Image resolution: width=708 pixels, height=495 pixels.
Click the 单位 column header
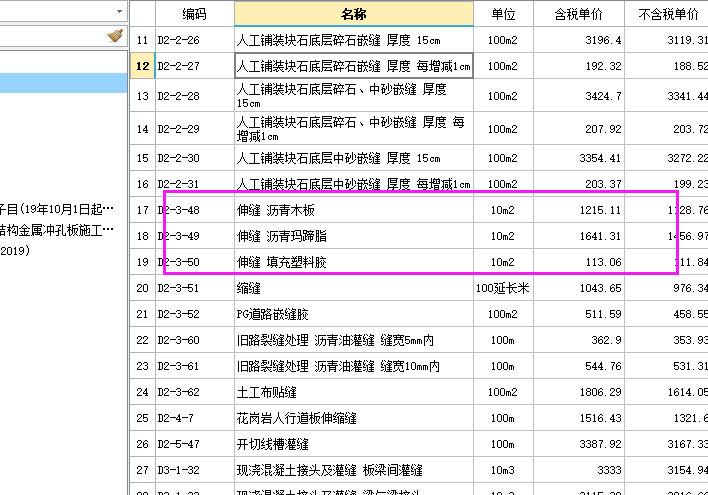(x=503, y=14)
